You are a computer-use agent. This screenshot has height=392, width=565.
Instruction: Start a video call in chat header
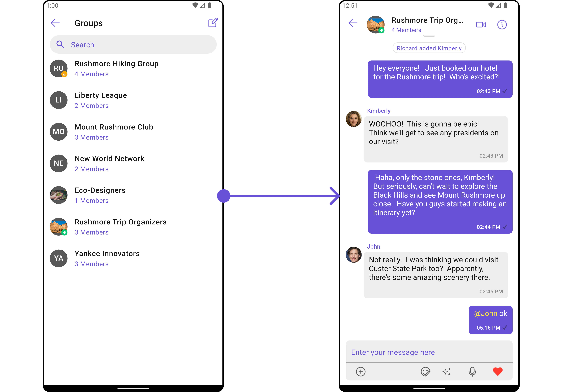[481, 25]
